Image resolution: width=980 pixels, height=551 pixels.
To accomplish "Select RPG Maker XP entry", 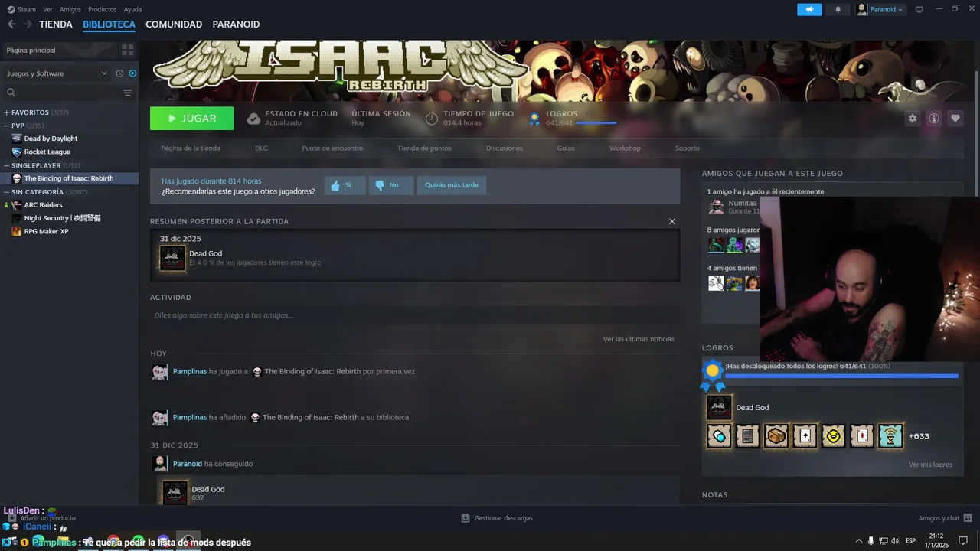I will coord(46,231).
